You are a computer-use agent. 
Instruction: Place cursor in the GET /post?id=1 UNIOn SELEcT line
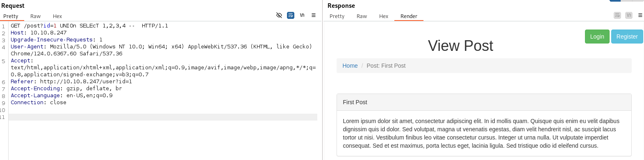pos(89,25)
